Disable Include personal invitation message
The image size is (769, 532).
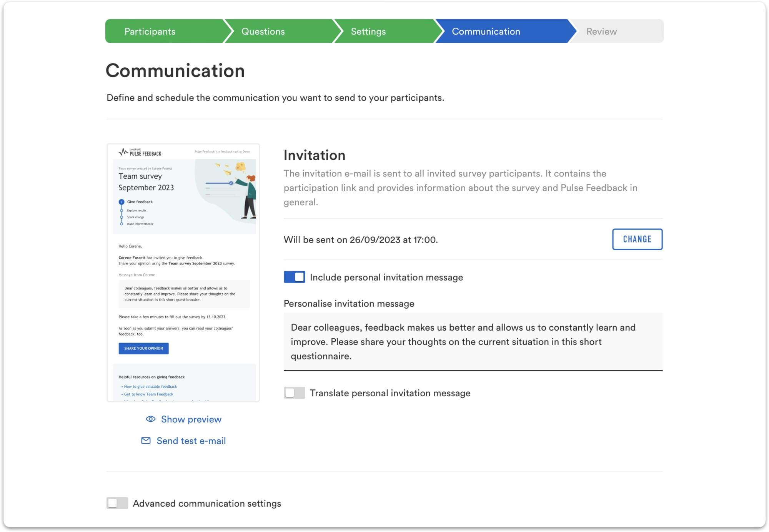295,277
